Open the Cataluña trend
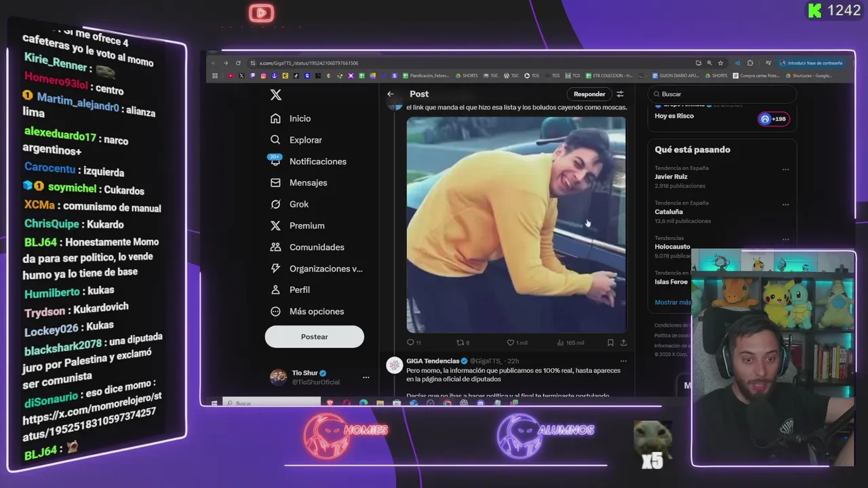This screenshot has width=868, height=488. 722,212
